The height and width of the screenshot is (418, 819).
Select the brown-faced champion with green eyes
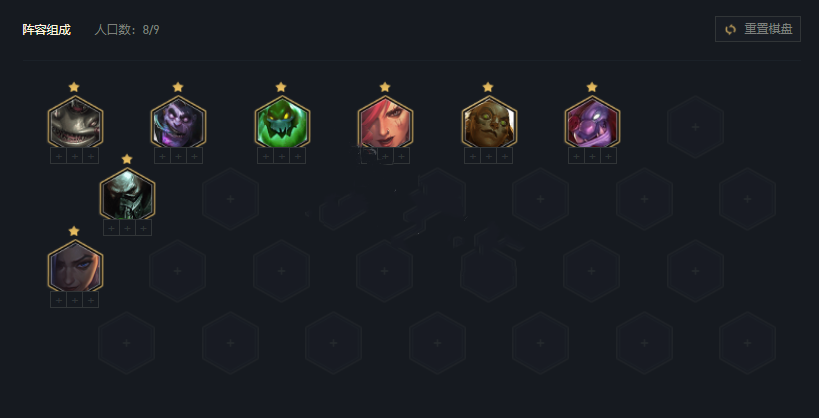(489, 122)
